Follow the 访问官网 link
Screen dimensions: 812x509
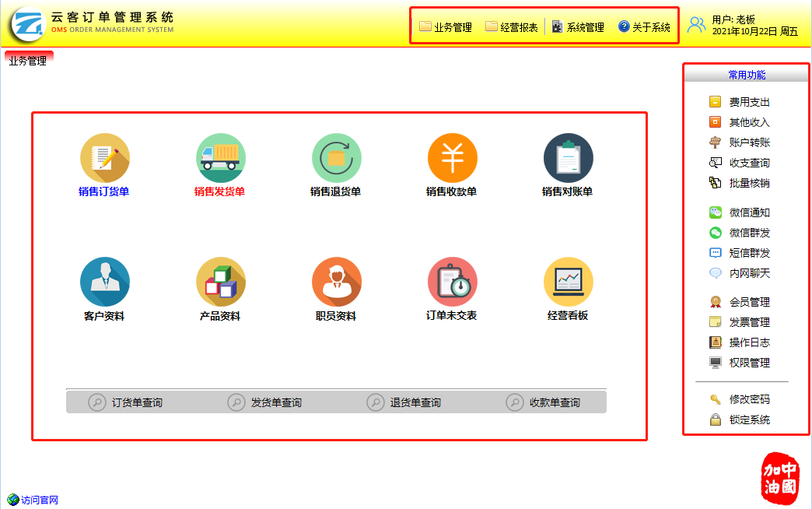(33, 500)
